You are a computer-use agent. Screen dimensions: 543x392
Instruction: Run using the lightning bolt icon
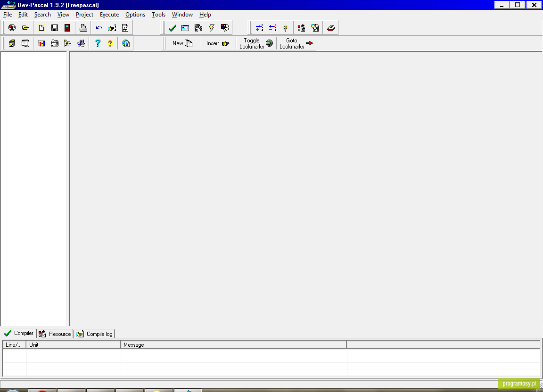(x=212, y=28)
